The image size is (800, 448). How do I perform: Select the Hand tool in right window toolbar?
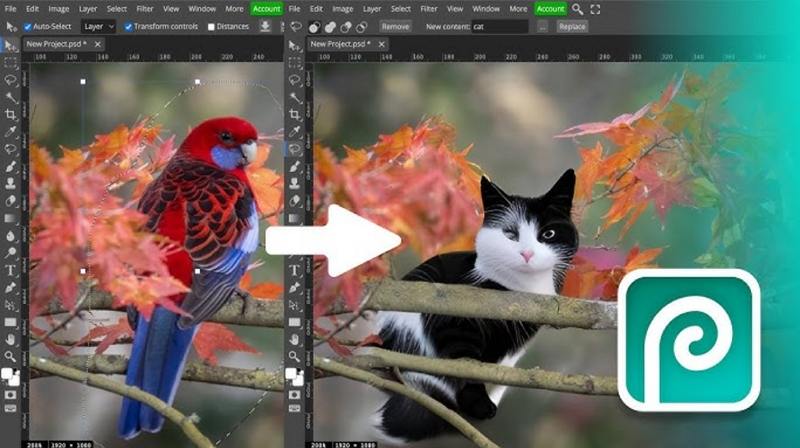click(296, 339)
